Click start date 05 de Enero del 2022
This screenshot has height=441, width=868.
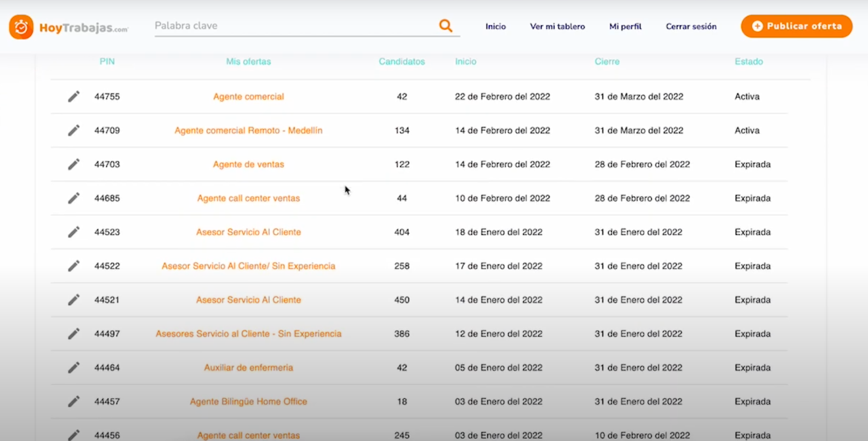pos(499,367)
